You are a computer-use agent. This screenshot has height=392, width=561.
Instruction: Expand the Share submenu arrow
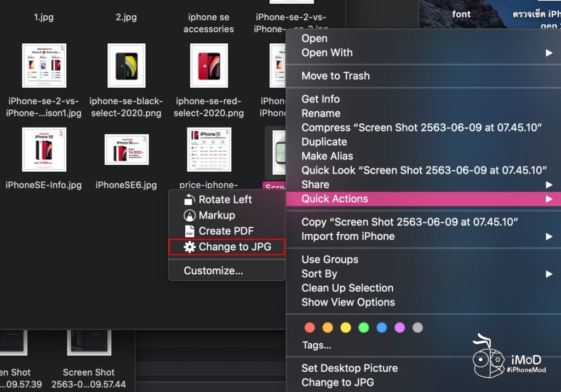[548, 185]
